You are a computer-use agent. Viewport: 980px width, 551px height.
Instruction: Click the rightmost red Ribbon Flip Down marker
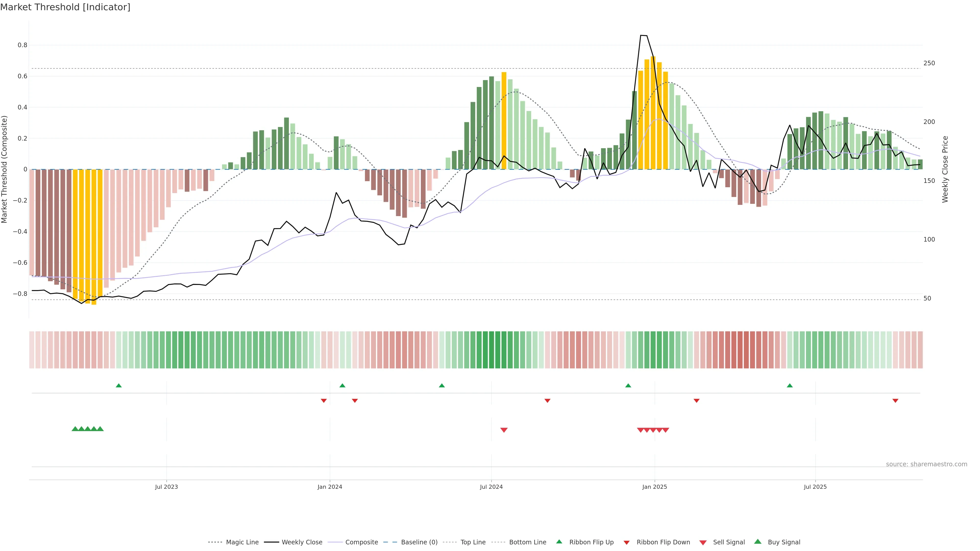click(x=895, y=400)
